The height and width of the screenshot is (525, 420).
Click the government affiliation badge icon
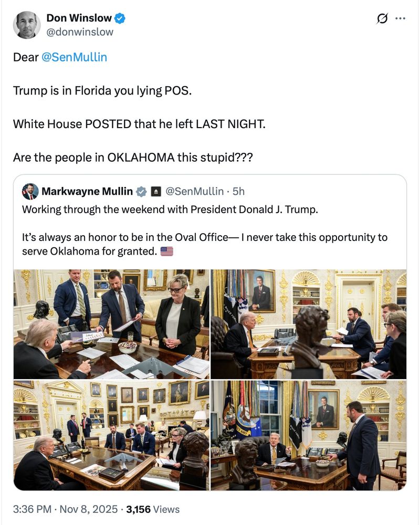click(x=156, y=192)
